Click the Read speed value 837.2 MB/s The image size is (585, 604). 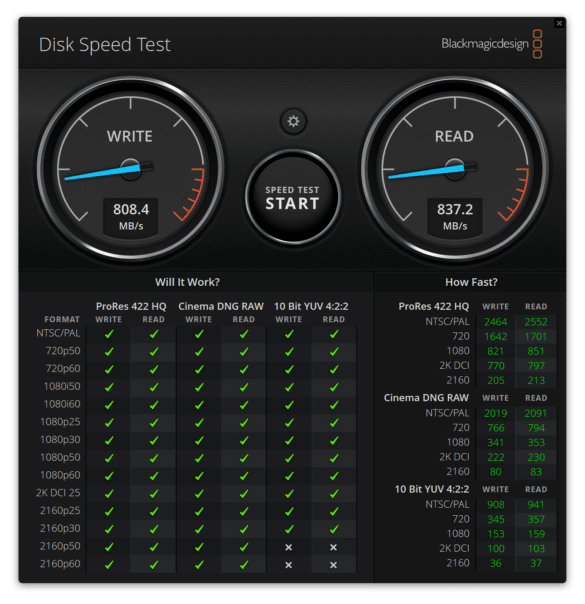[455, 217]
